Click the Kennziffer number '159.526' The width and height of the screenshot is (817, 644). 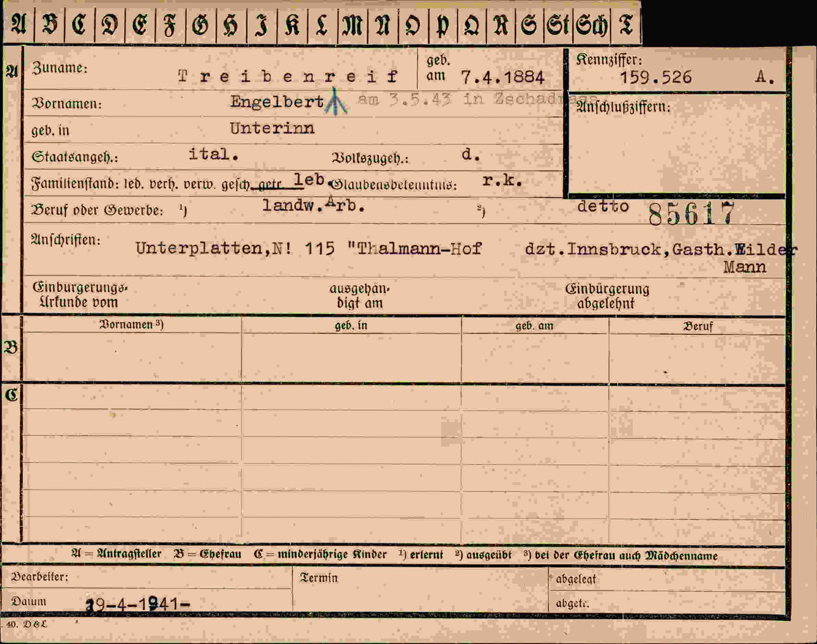tap(656, 78)
